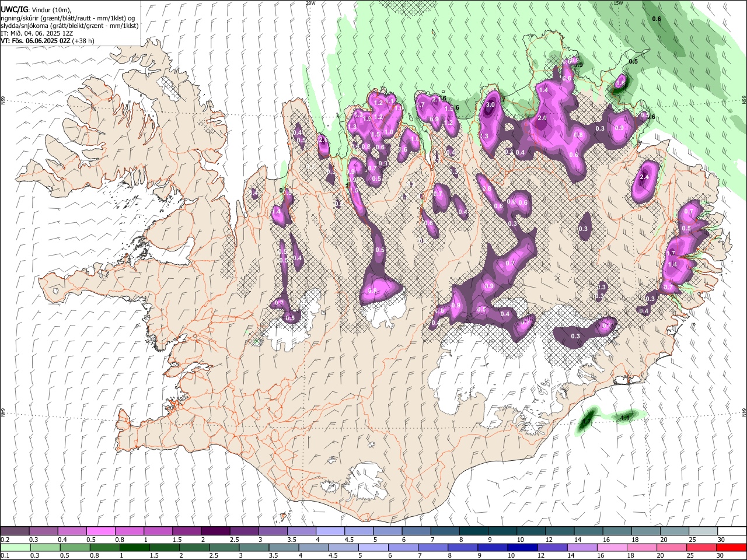Screen dimensions: 747x560
Task: Pick the pale green 0.1 swatch in the bottom legend row
Action: pyautogui.click(x=15, y=547)
